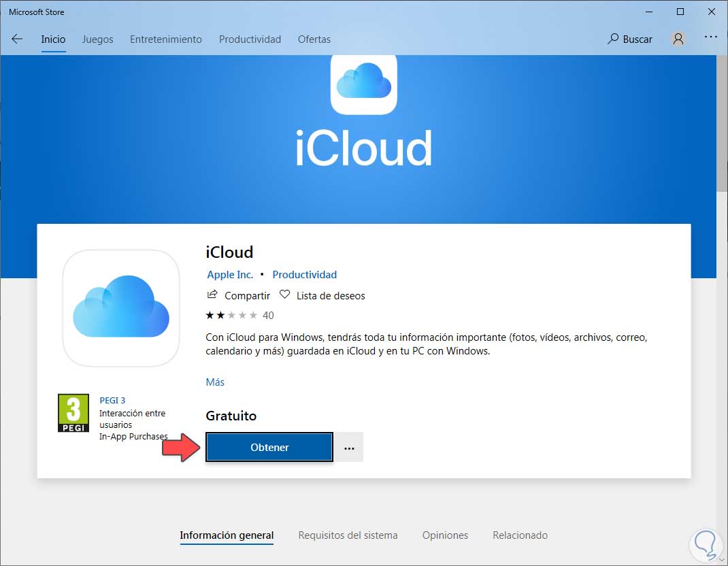Click the iCloud banner logo icon
The height and width of the screenshot is (566, 728).
pos(363,84)
